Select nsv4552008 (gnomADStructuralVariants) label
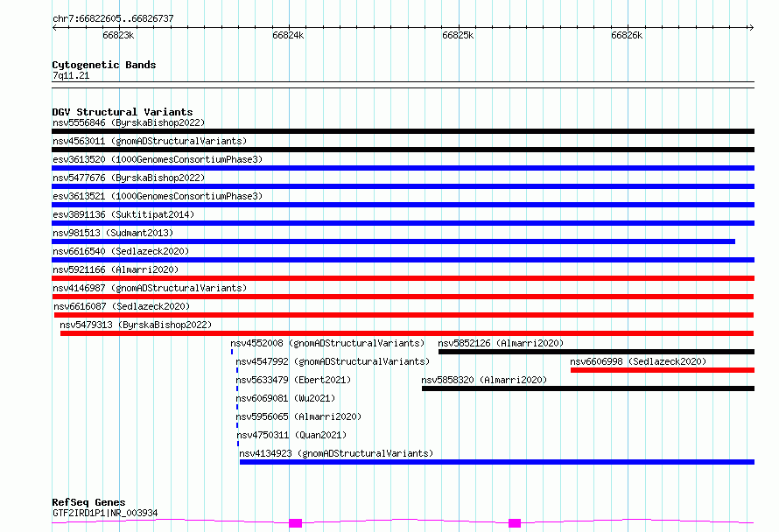Screen dimensions: 779x532 [x=327, y=343]
